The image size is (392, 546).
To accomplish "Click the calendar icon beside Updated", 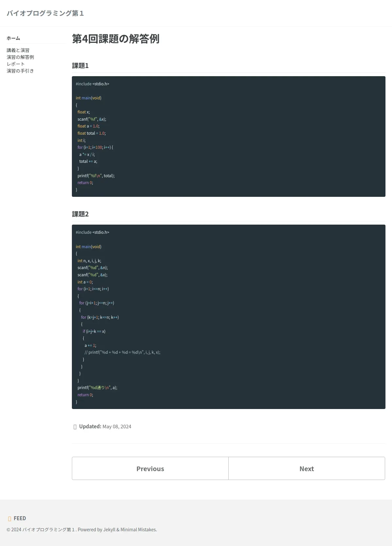I will [75, 427].
